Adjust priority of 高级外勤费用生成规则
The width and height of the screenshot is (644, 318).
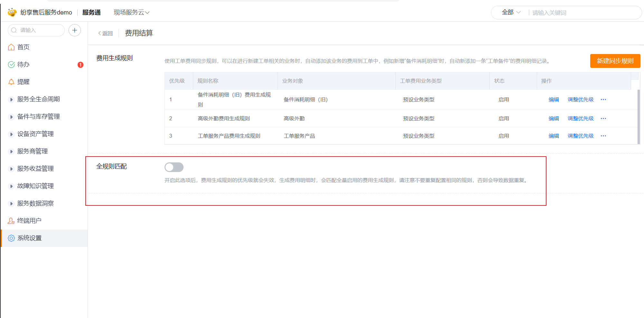coord(580,118)
